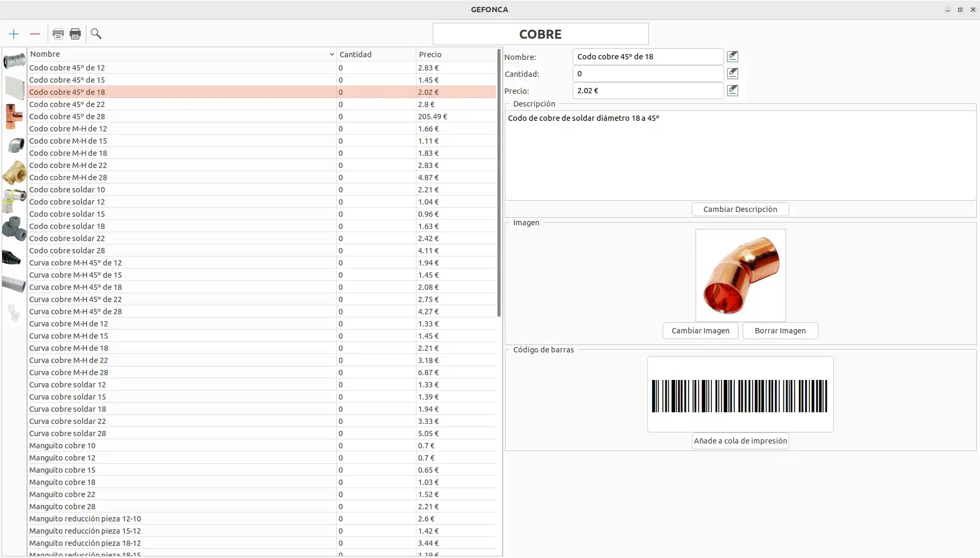Select the steel press fitting category icon
The image size is (980, 558).
tap(14, 61)
